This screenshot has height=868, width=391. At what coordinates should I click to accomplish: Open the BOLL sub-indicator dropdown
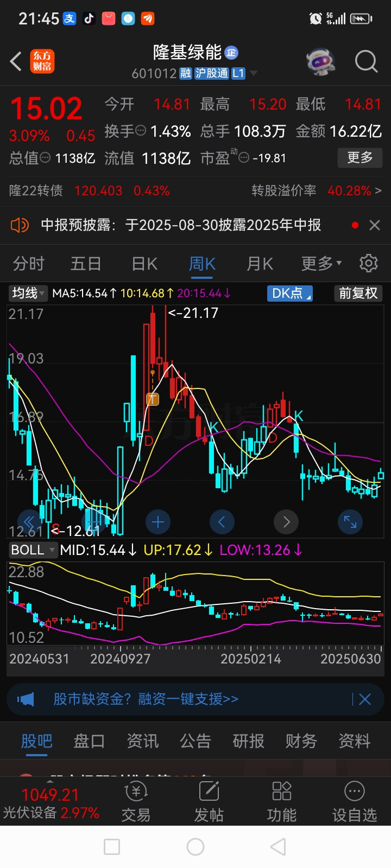click(x=33, y=550)
